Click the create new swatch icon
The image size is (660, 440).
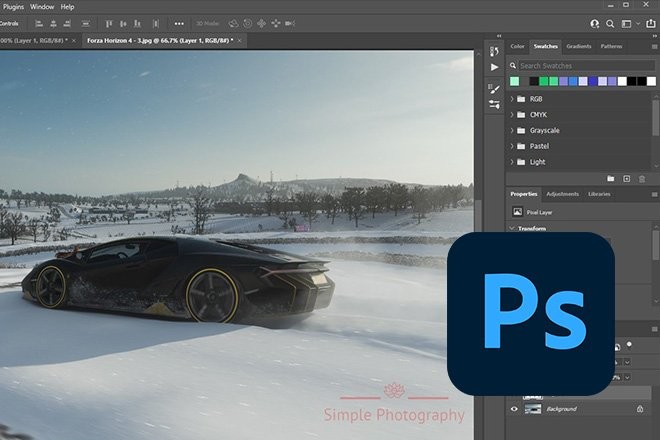point(626,179)
